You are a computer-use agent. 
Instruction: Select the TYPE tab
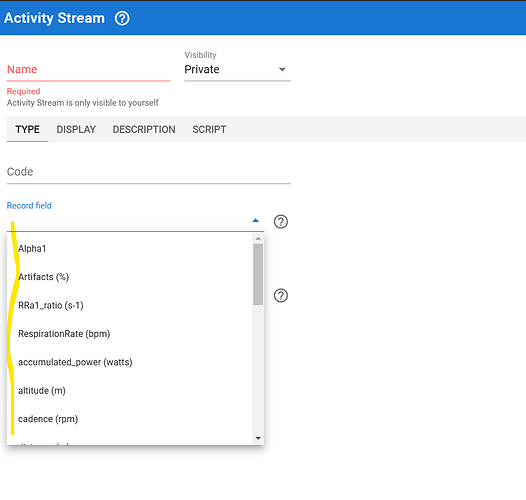coord(28,130)
